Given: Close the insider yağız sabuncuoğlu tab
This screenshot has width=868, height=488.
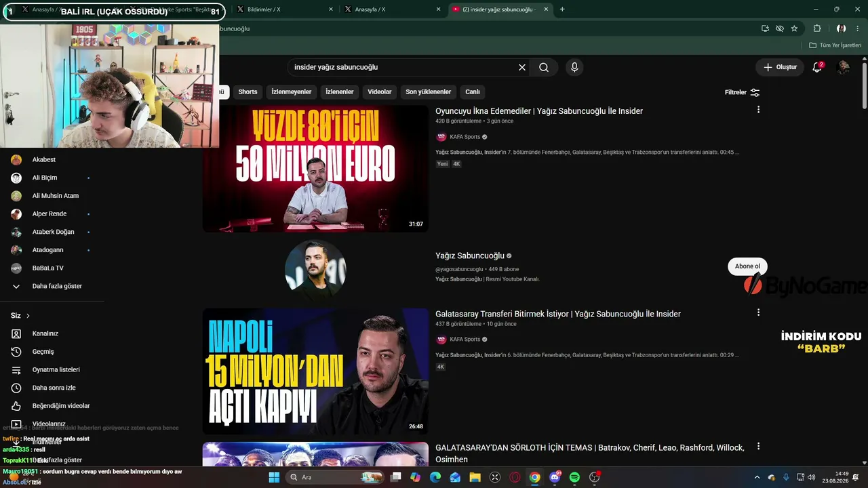Looking at the screenshot, I should point(545,9).
